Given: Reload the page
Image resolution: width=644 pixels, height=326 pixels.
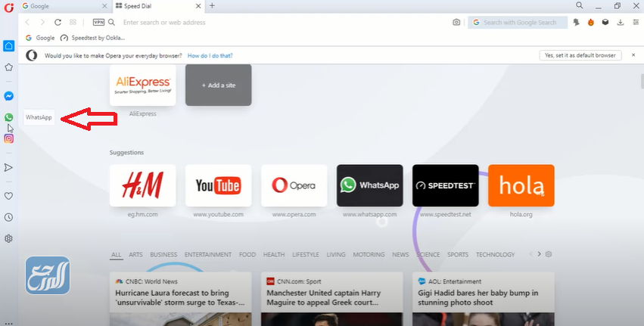Looking at the screenshot, I should coord(58,22).
